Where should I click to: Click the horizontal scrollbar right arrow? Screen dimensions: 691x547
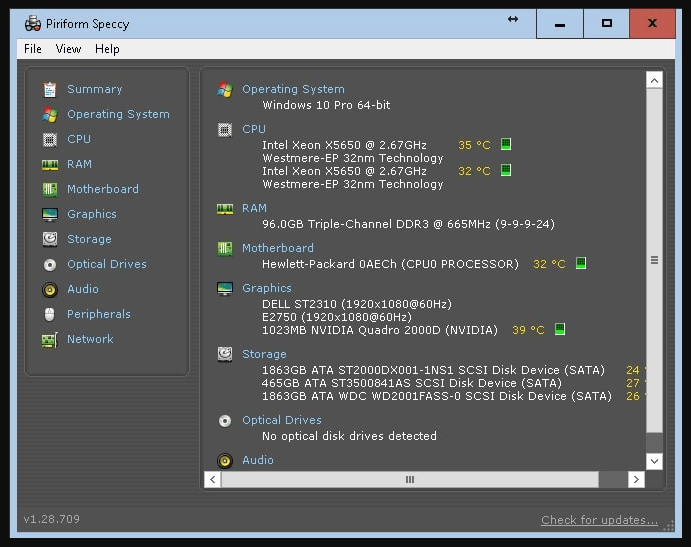tap(636, 480)
